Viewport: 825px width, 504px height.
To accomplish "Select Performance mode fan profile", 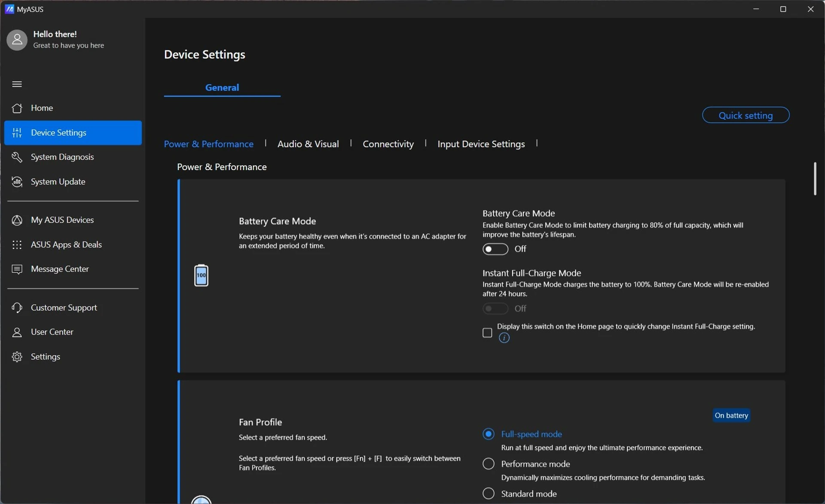I will pos(489,464).
